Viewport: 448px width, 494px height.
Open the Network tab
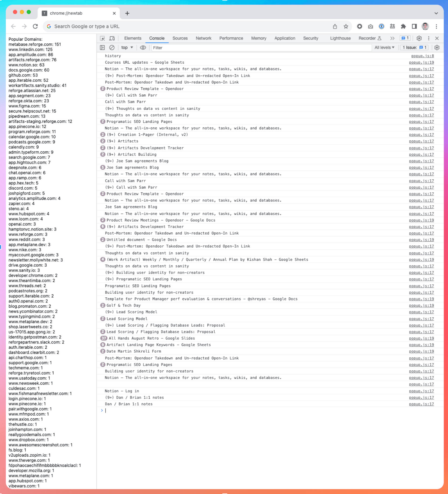204,38
